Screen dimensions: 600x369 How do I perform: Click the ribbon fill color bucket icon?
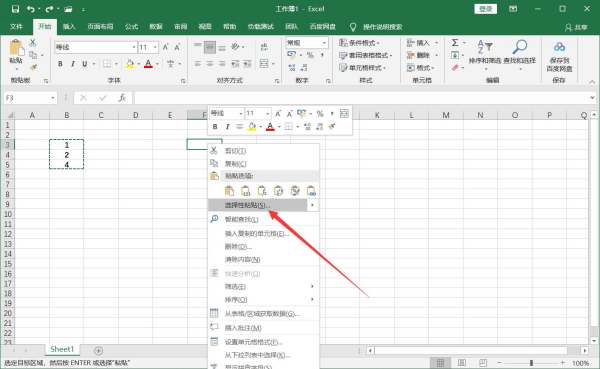pyautogui.click(x=130, y=64)
